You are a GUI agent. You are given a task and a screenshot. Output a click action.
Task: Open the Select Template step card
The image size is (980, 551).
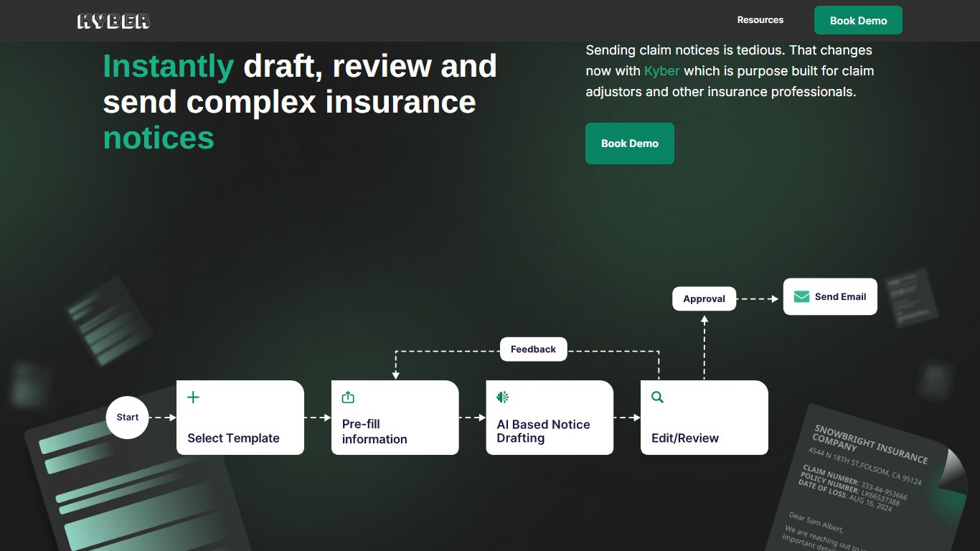(x=240, y=418)
